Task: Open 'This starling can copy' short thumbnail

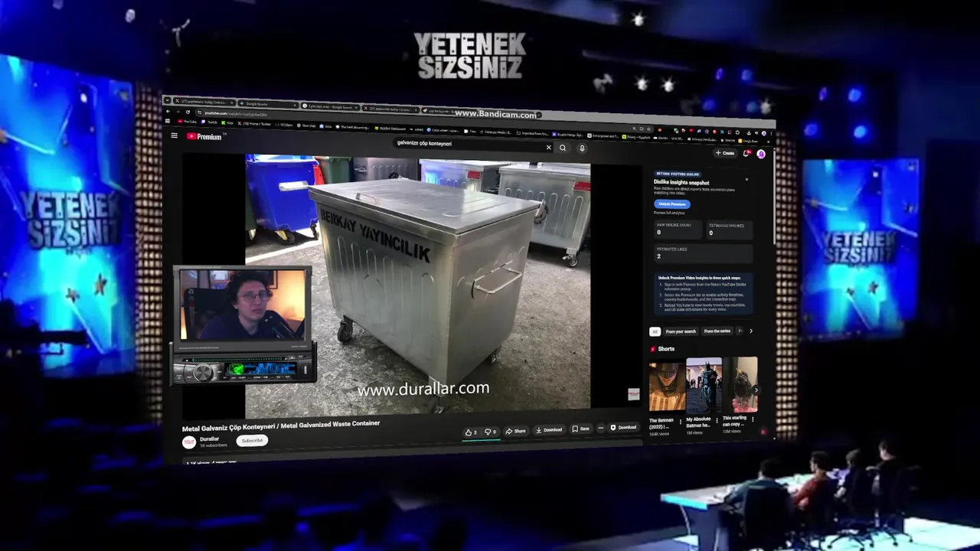Action: click(x=740, y=384)
